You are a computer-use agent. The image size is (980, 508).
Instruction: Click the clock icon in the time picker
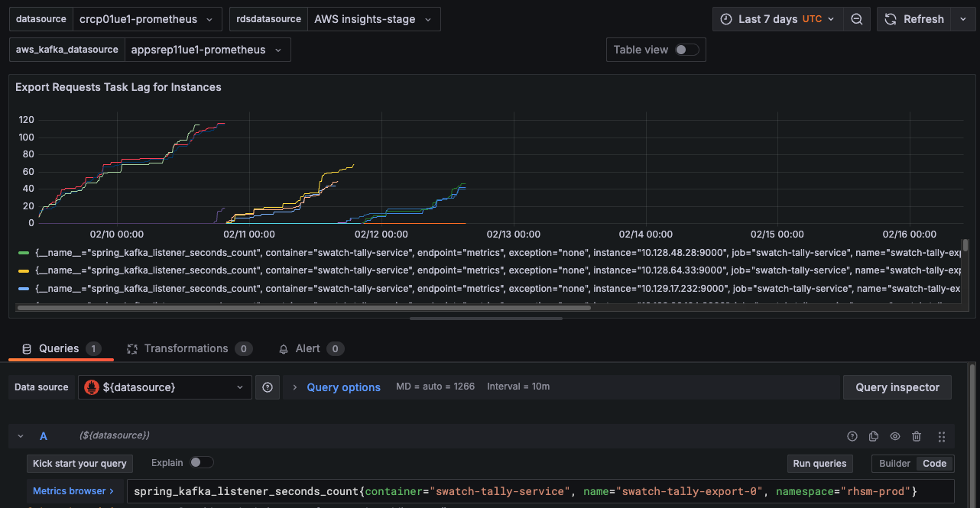(x=726, y=19)
